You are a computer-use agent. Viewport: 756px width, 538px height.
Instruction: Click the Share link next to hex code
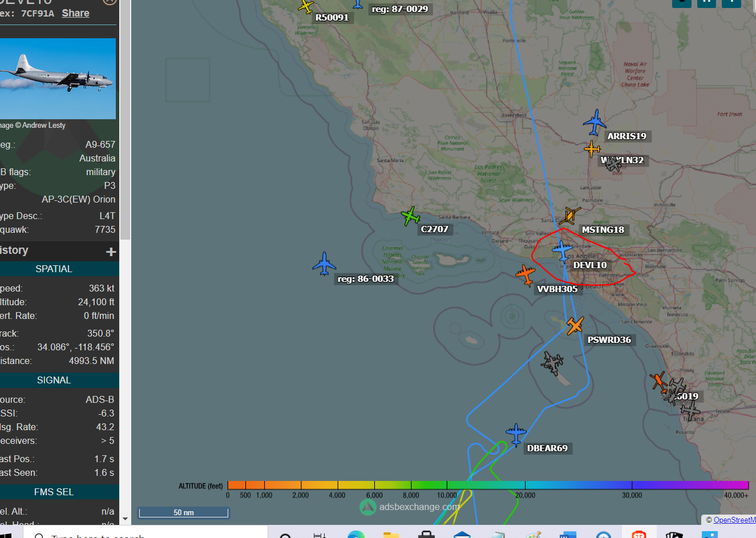point(75,13)
